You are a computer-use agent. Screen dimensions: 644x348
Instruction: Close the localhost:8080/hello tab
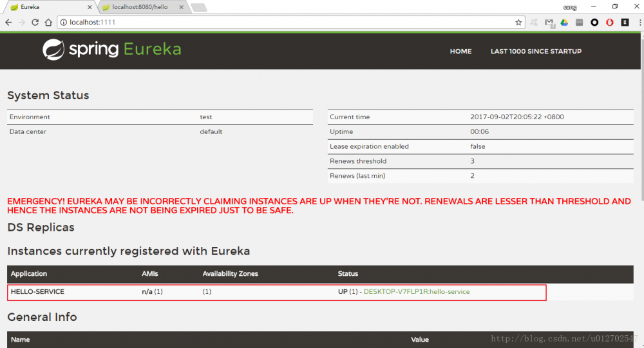coord(181,7)
